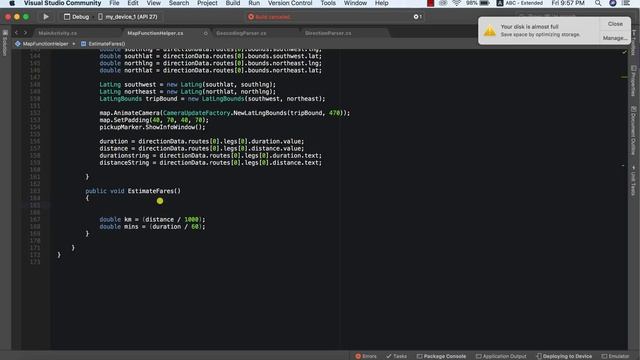Close the disk almost full notification
Viewport: 640px width, 360px height.
[615, 24]
